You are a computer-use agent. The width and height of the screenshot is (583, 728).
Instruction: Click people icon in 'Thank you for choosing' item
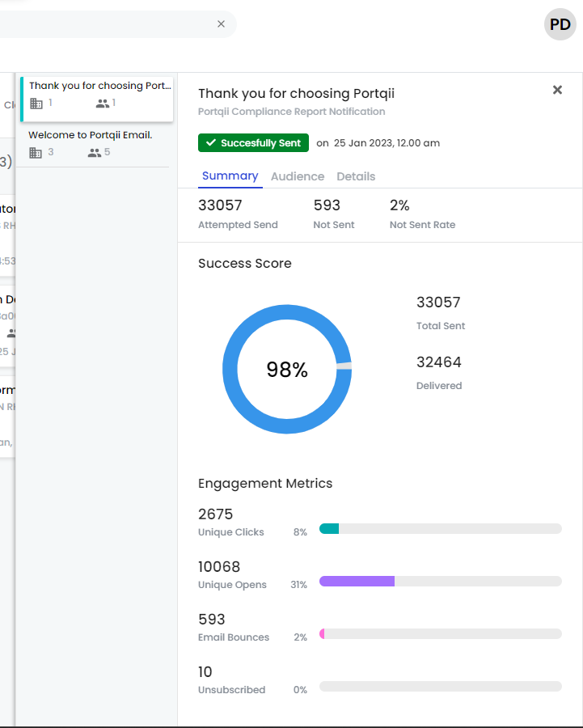pyautogui.click(x=102, y=104)
